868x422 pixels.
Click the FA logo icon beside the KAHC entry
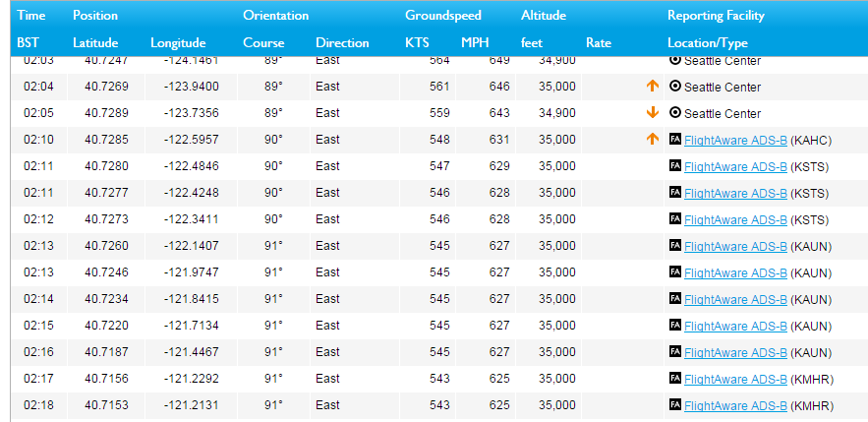pos(674,140)
